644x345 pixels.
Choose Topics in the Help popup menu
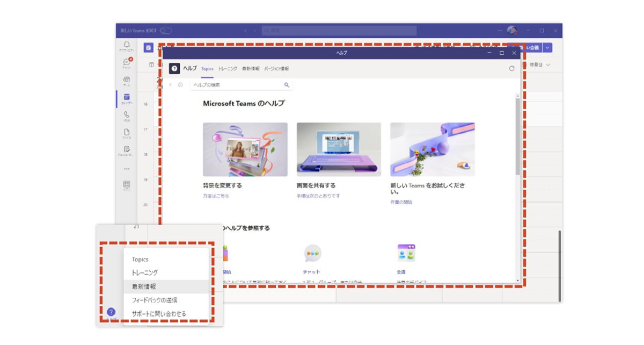(166, 259)
